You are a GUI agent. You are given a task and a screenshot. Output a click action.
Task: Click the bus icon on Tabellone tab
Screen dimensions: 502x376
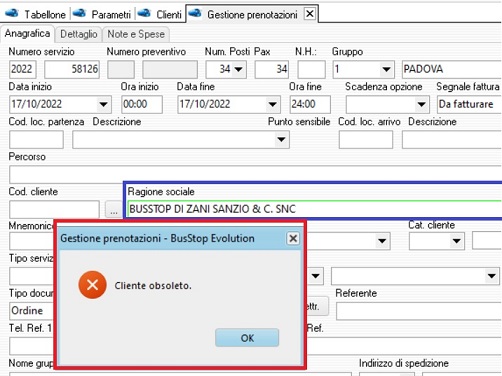[x=12, y=14]
